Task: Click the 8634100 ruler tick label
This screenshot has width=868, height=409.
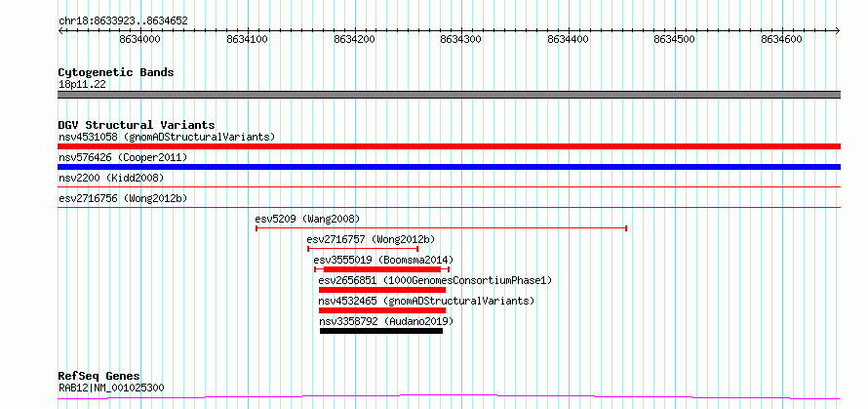Action: pyautogui.click(x=247, y=39)
